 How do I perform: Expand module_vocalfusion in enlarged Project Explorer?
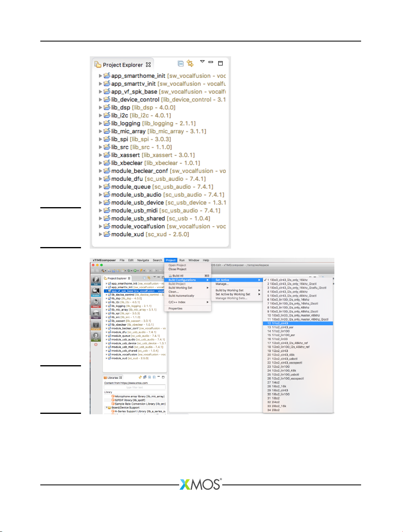tap(101, 226)
